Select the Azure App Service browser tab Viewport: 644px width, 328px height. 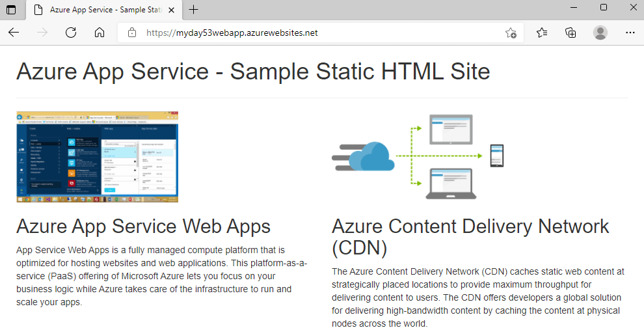point(98,10)
